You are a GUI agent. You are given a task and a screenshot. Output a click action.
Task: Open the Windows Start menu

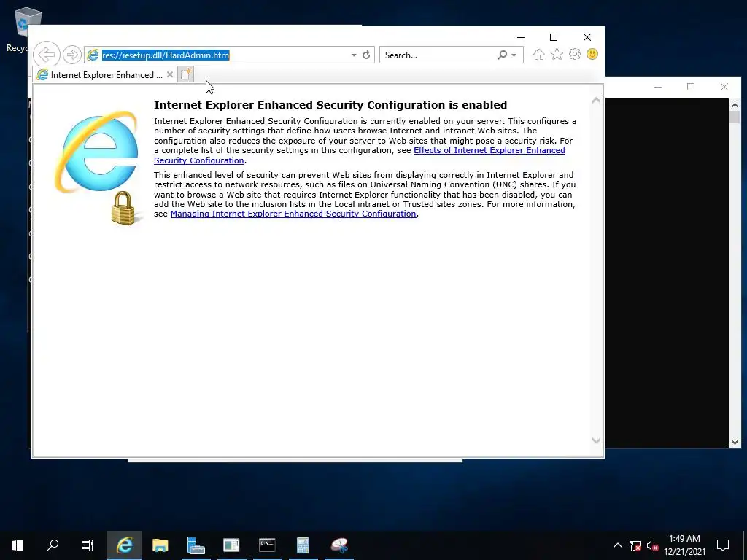pos(18,545)
